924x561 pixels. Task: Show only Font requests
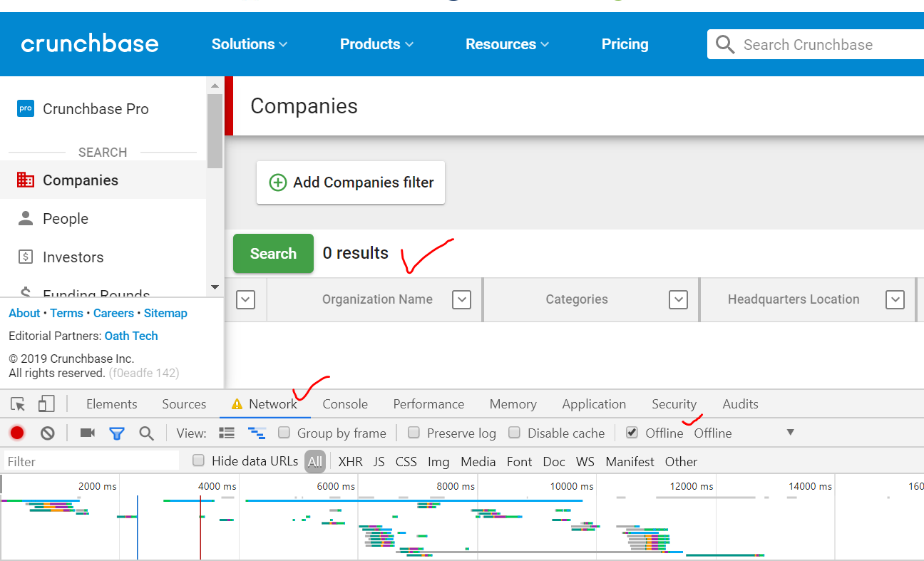pos(519,461)
